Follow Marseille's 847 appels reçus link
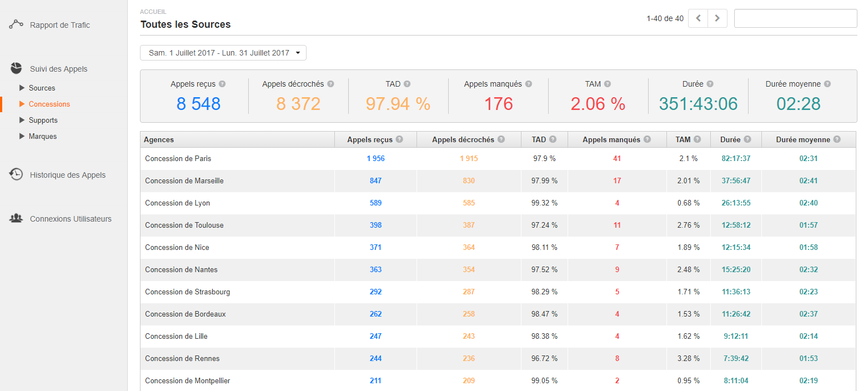Viewport: 868px width, 391px height. coord(375,181)
